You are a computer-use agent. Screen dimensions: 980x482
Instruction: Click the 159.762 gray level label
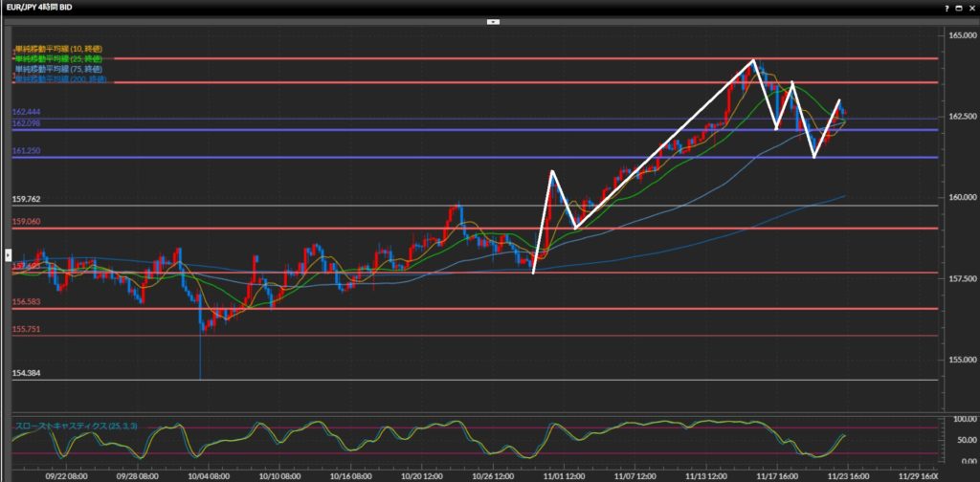coord(26,199)
